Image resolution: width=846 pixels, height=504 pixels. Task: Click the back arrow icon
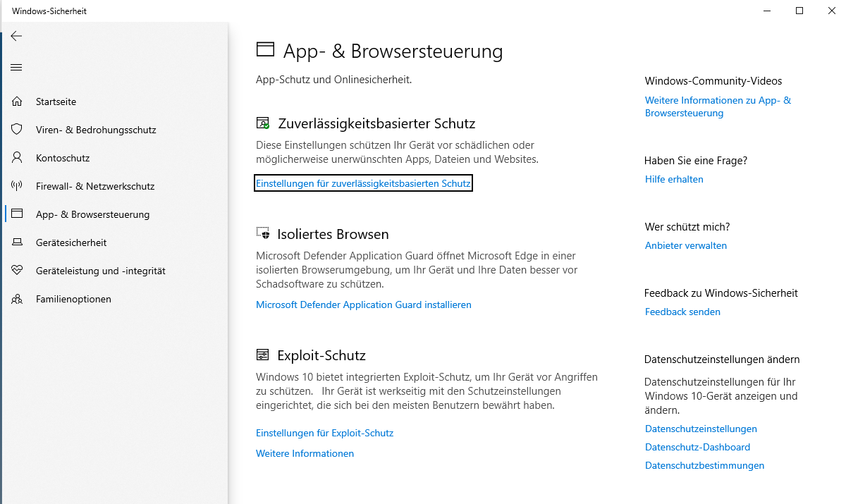pyautogui.click(x=17, y=36)
